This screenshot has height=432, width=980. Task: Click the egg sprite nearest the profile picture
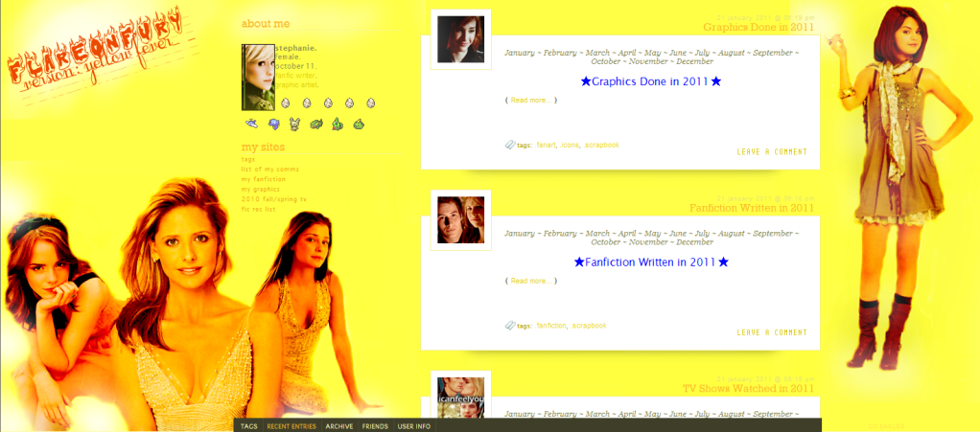[x=285, y=102]
